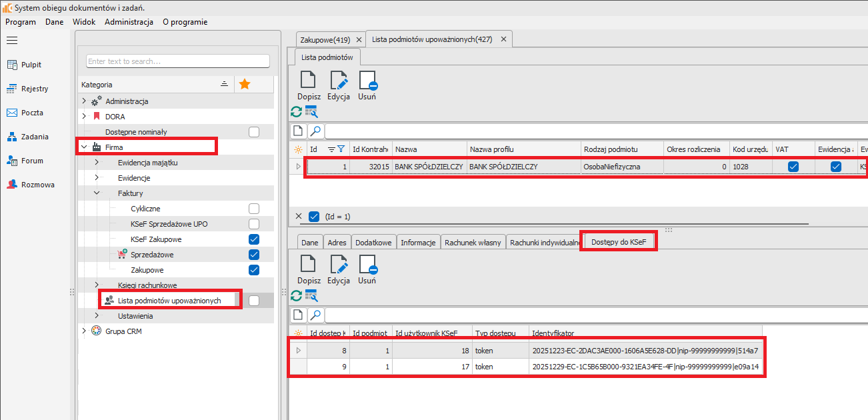Image resolution: width=868 pixels, height=420 pixels.
Task: Expand the Administracja category
Action: tap(83, 101)
